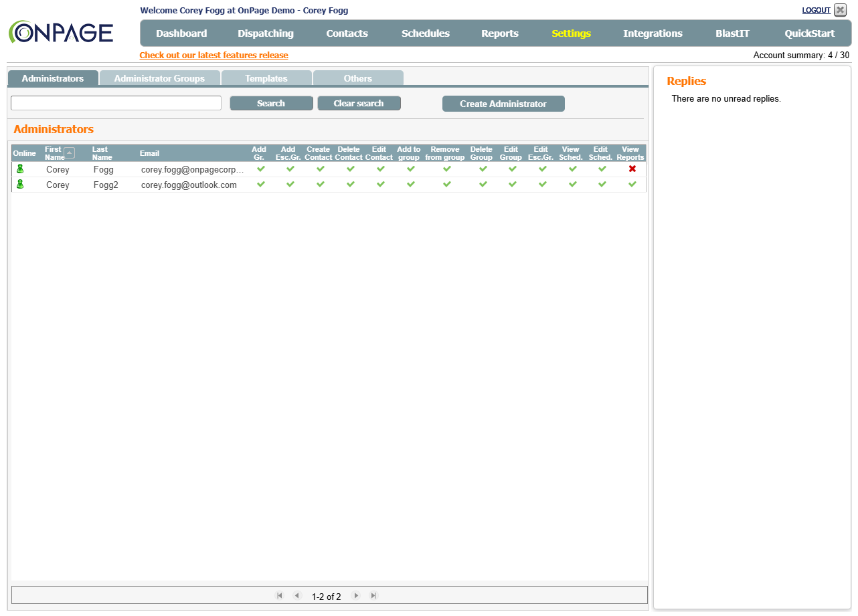858x616 pixels.
Task: Go to the next page with the arrow icon
Action: click(356, 595)
